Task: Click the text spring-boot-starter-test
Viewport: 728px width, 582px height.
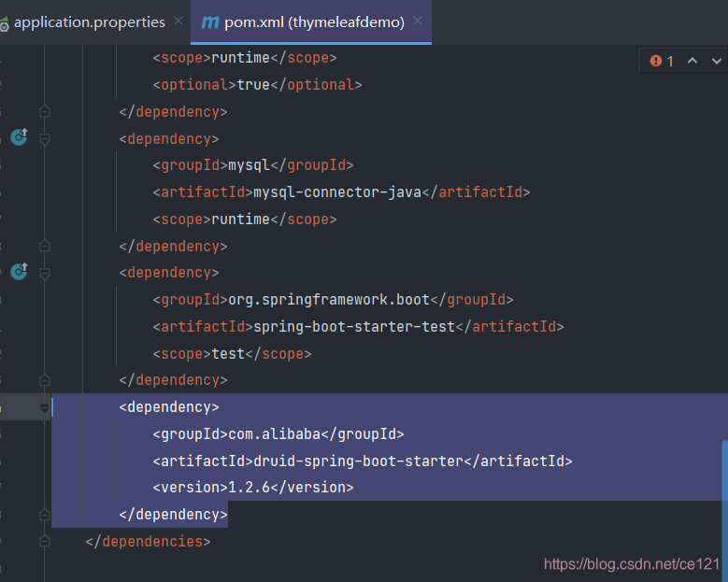Action: coord(354,327)
